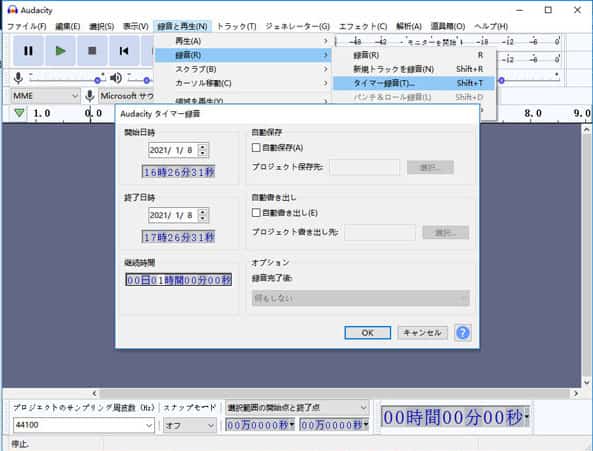
Task: Click the キャンセル button
Action: [422, 333]
